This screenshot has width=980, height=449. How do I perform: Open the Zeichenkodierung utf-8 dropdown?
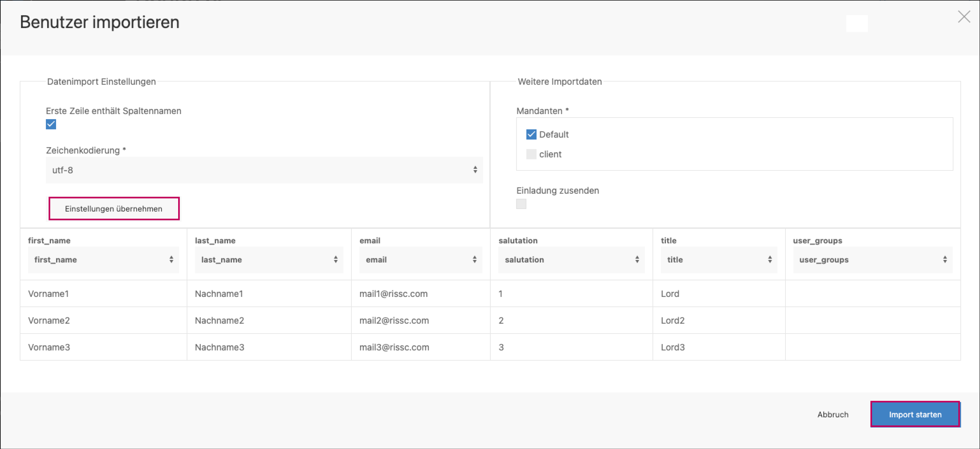[x=264, y=170]
